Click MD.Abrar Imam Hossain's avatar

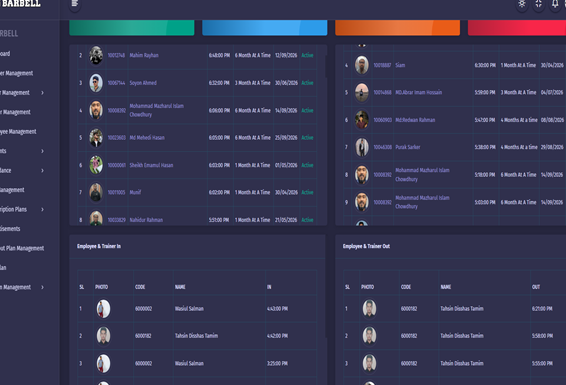362,92
